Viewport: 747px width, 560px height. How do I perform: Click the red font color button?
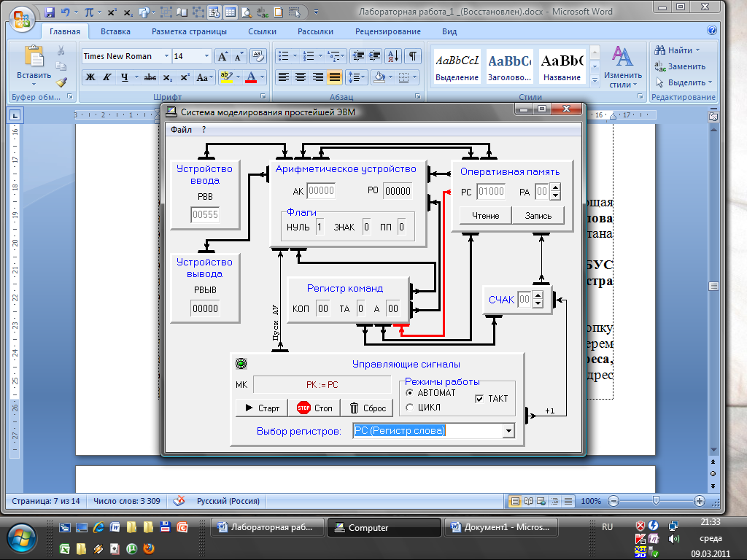click(x=251, y=77)
